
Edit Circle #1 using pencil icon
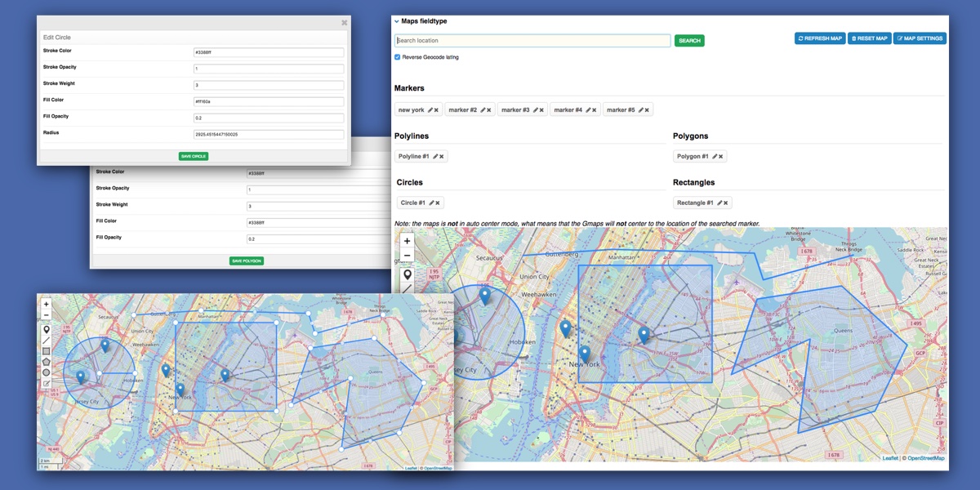click(x=430, y=203)
